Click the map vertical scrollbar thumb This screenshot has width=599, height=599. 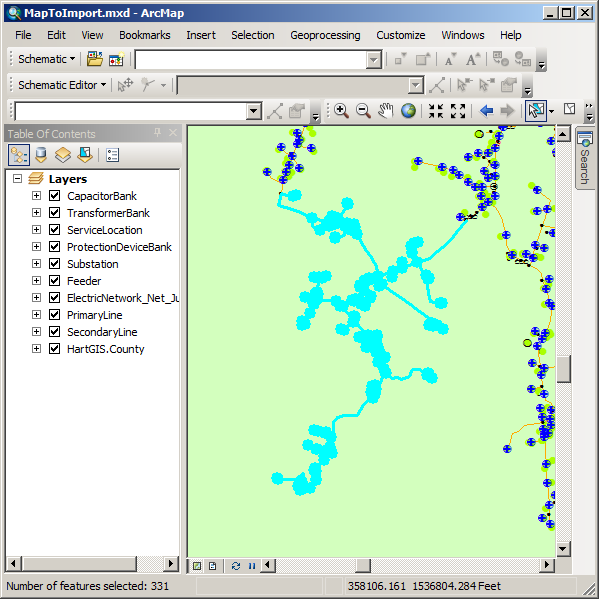click(x=563, y=369)
